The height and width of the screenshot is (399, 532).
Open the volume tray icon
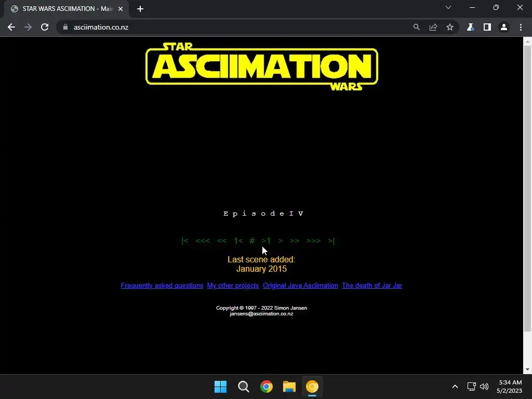pyautogui.click(x=484, y=387)
